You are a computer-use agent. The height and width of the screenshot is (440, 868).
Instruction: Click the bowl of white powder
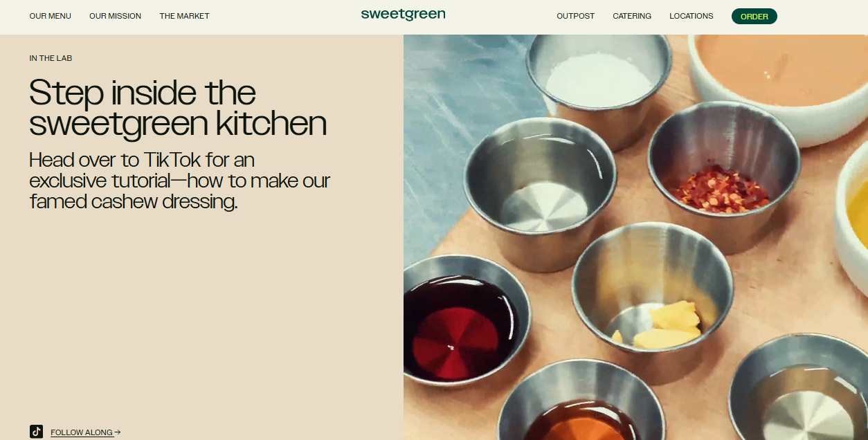(599, 77)
